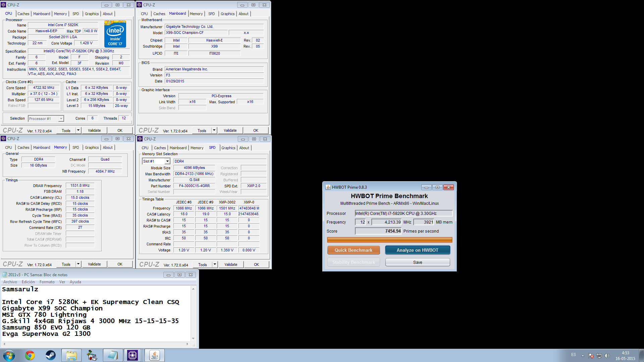Click Analyze on HWBOT button
Image resolution: width=644 pixels, height=362 pixels.
(418, 250)
